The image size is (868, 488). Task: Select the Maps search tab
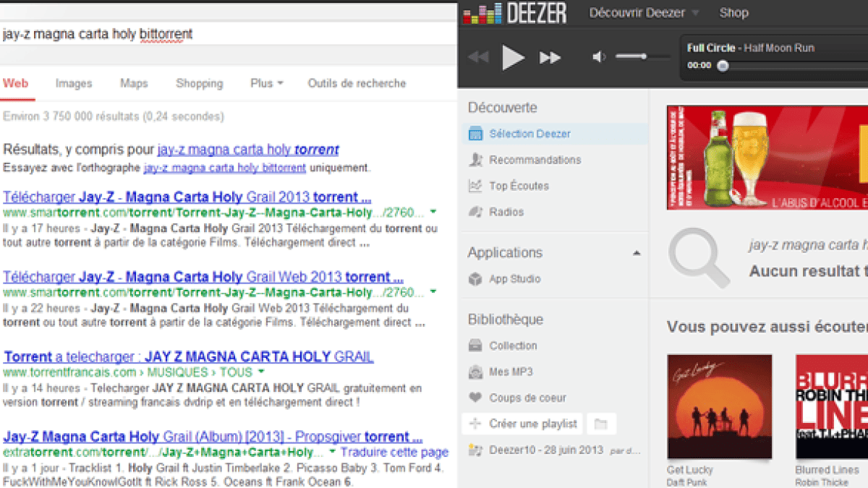pos(134,83)
